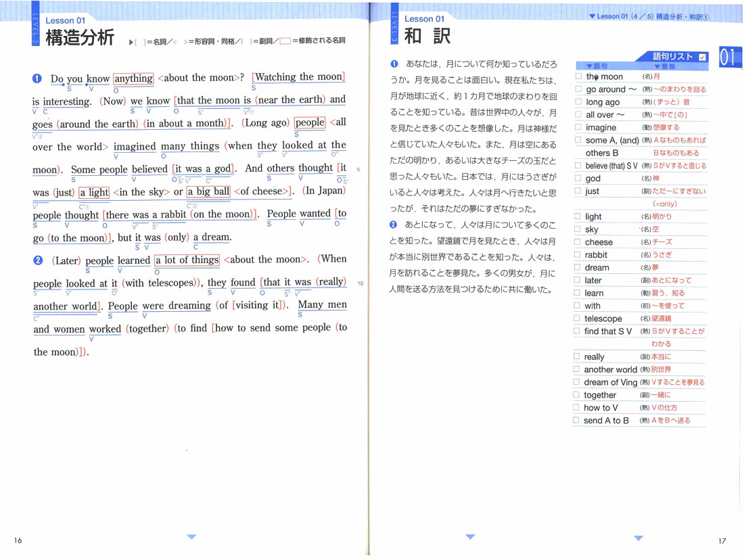The width and height of the screenshot is (744, 560).
Task: Open the '▼語句' column header
Action: [x=597, y=66]
